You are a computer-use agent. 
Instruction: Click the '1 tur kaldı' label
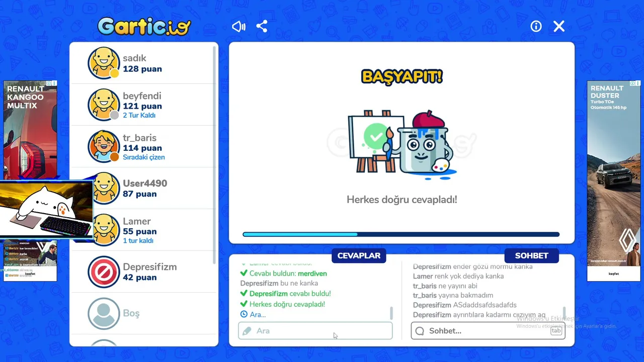coord(138,240)
